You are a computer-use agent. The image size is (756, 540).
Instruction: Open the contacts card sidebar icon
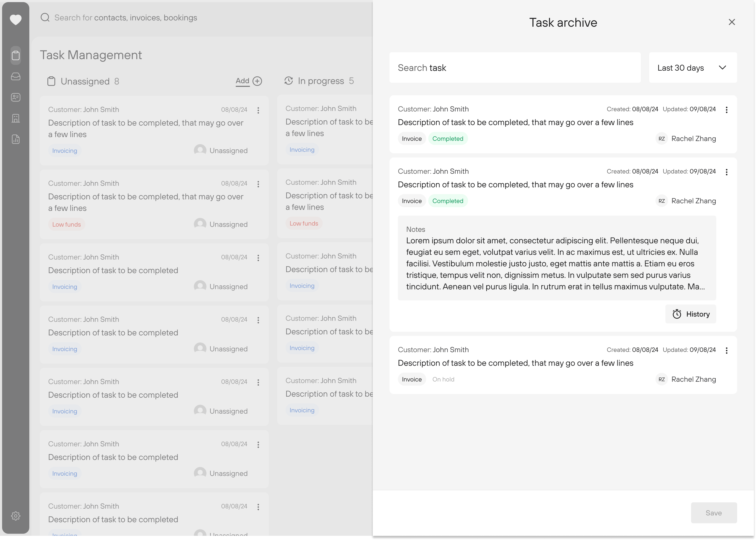16,97
